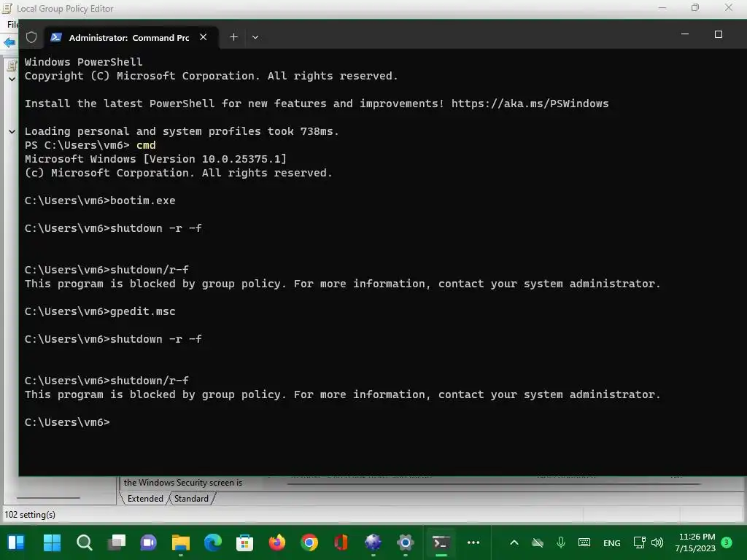The width and height of the screenshot is (747, 560).
Task: Click the shield icon in terminal tab bar
Action: pyautogui.click(x=31, y=37)
